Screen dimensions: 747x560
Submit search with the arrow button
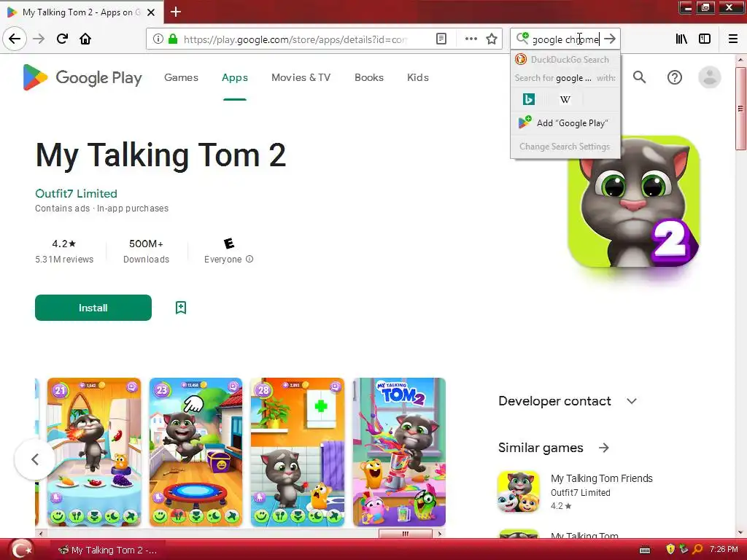pyautogui.click(x=610, y=39)
